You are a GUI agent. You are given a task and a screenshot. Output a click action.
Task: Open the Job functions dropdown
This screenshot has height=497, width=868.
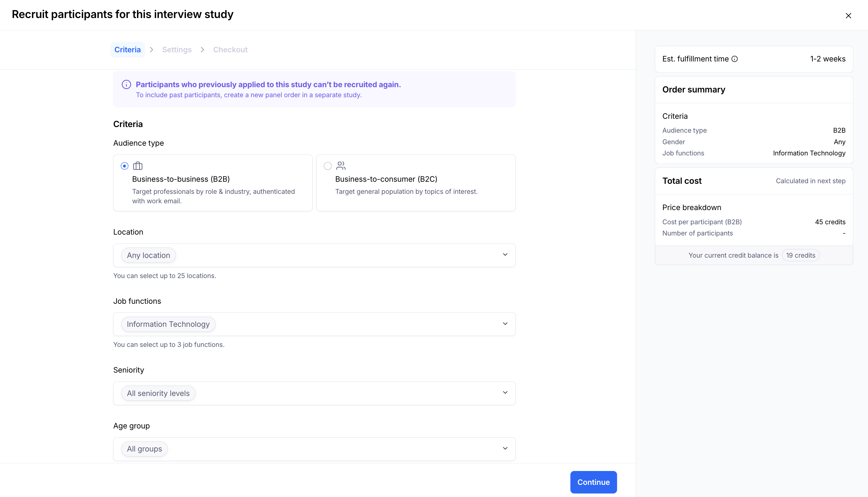[505, 324]
